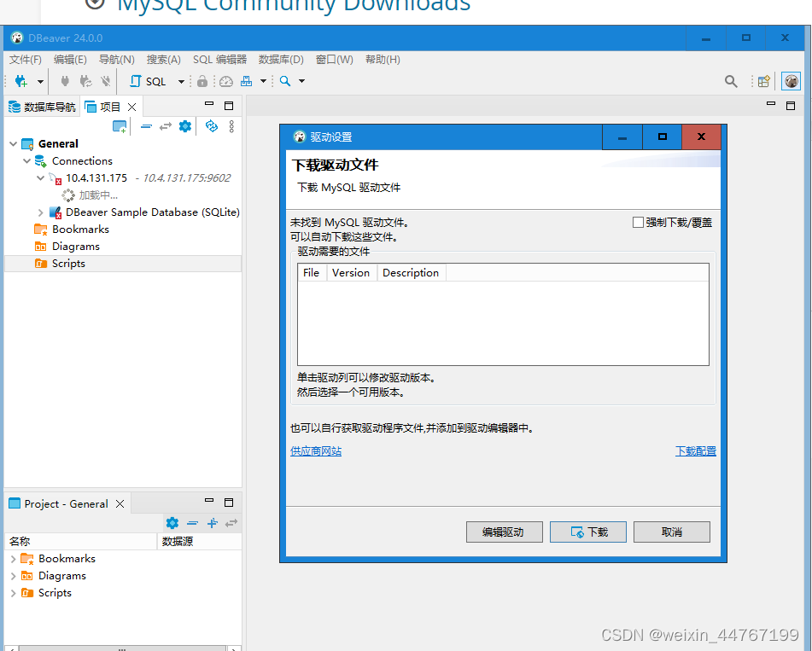Expand Diagrams in Project - General panel
The width and height of the screenshot is (812, 651).
tap(13, 576)
